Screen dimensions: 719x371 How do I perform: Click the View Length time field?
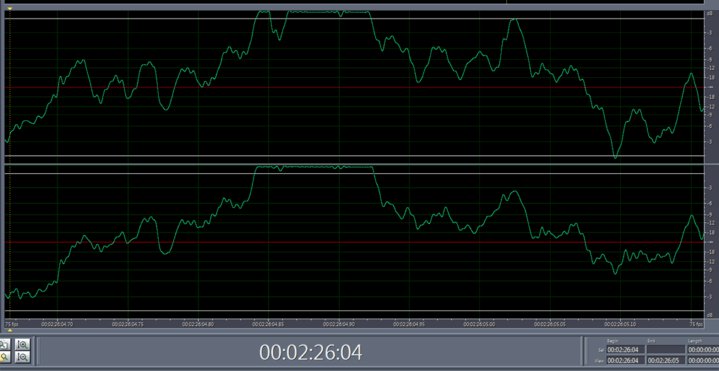(x=703, y=360)
